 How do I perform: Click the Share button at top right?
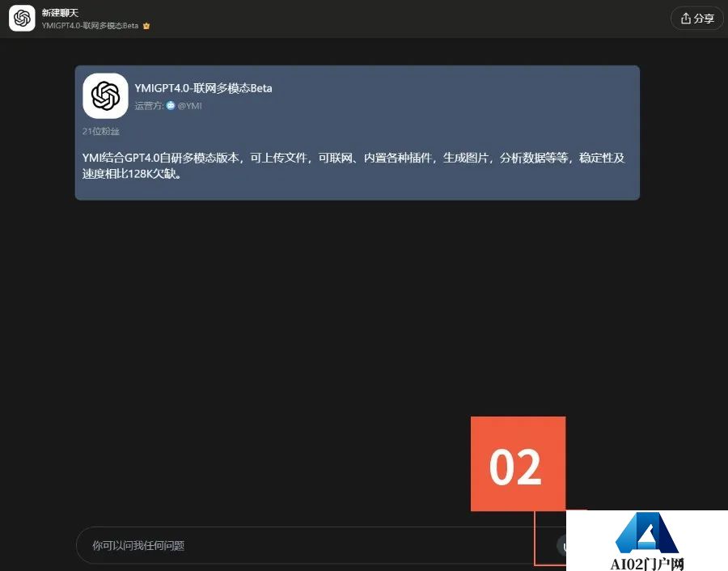click(x=697, y=19)
